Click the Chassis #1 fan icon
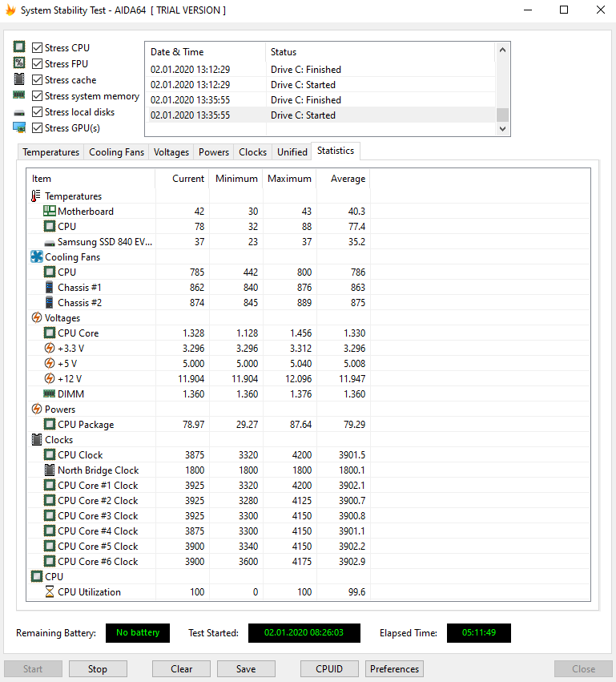This screenshot has height=682, width=616. click(50, 287)
